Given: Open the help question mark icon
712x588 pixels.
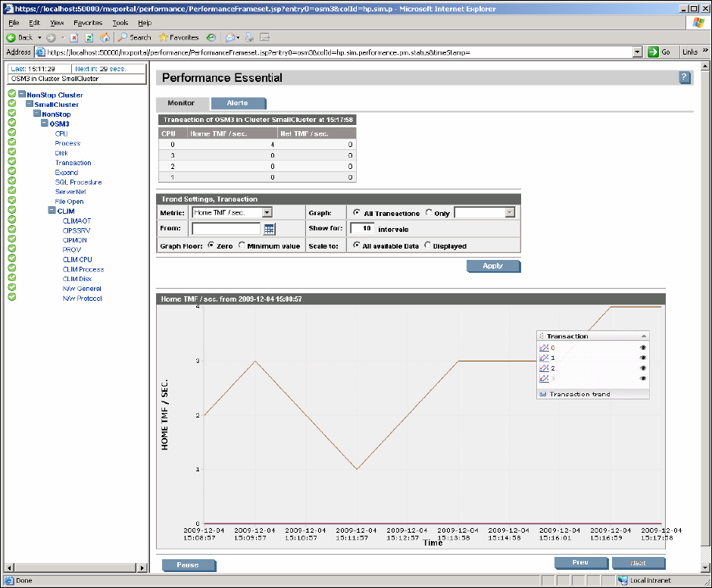Looking at the screenshot, I should tap(684, 77).
